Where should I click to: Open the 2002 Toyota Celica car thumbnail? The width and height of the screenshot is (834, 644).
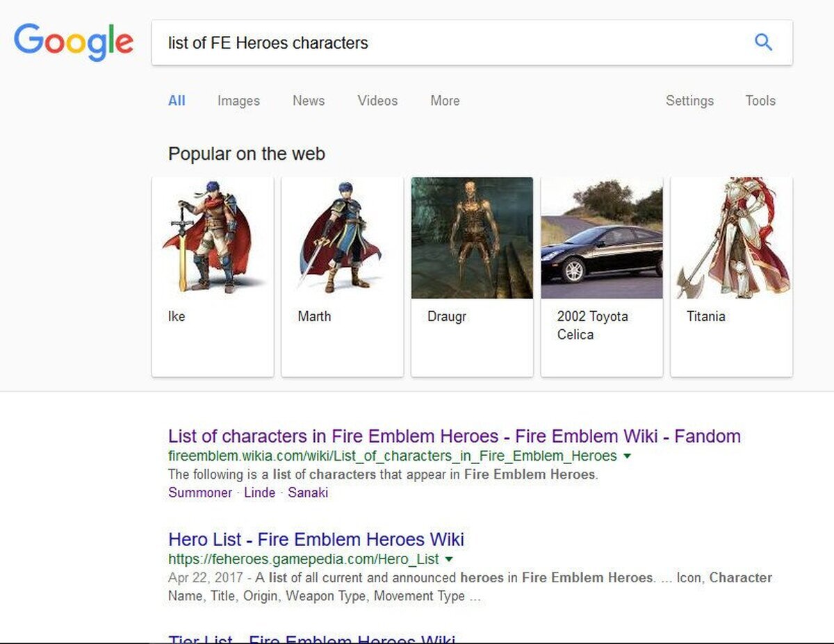pos(602,238)
